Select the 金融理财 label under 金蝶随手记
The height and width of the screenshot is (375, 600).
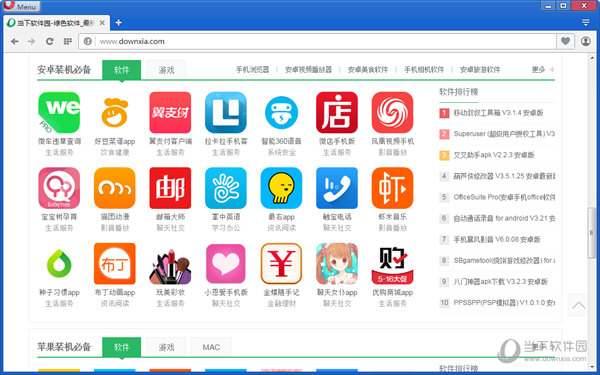pyautogui.click(x=281, y=303)
